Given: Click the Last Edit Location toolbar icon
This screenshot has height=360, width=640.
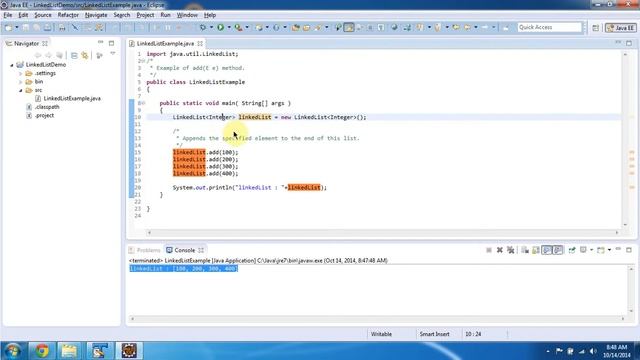Looking at the screenshot, I should (456, 27).
